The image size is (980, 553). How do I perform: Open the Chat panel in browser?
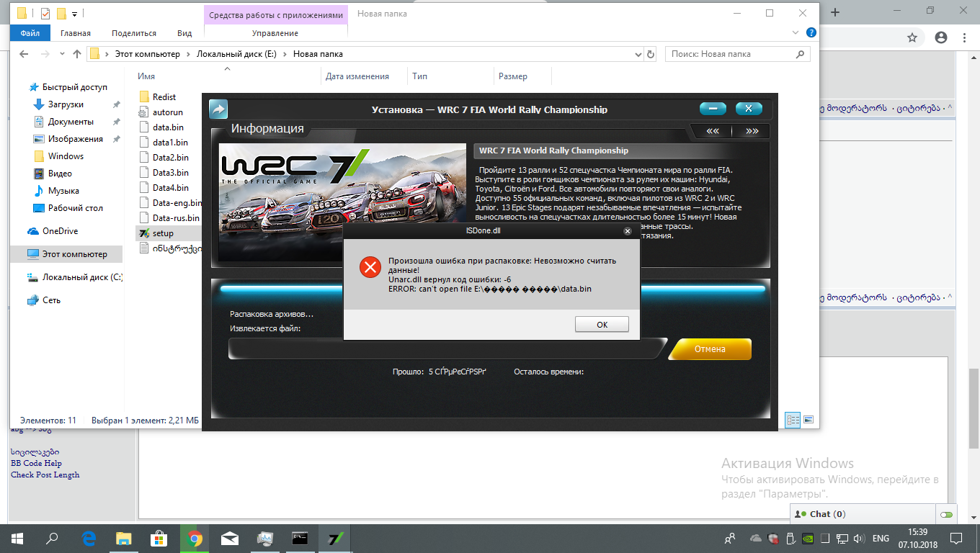click(827, 514)
